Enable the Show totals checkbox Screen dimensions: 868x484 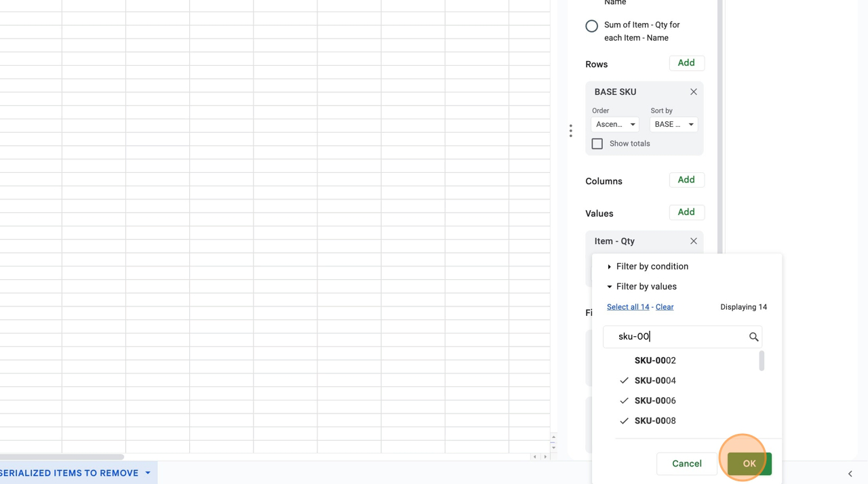click(597, 144)
